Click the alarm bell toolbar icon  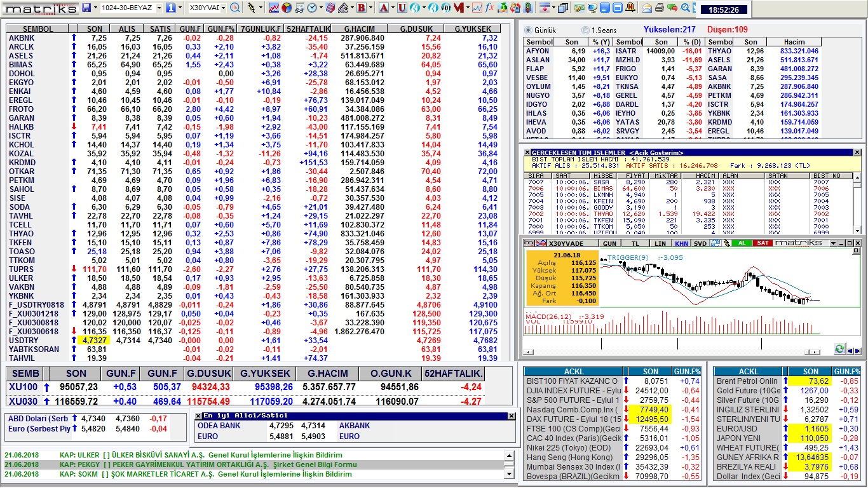pyautogui.click(x=630, y=8)
